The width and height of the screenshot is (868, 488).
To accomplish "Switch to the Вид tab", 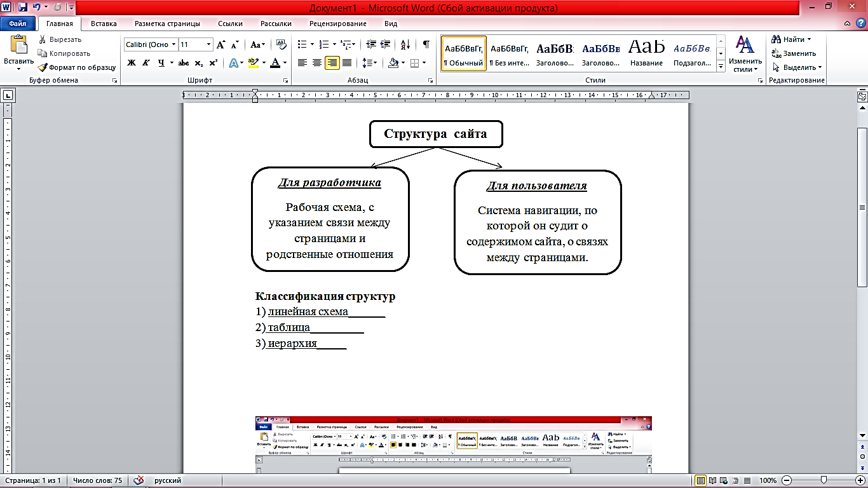I will (391, 24).
